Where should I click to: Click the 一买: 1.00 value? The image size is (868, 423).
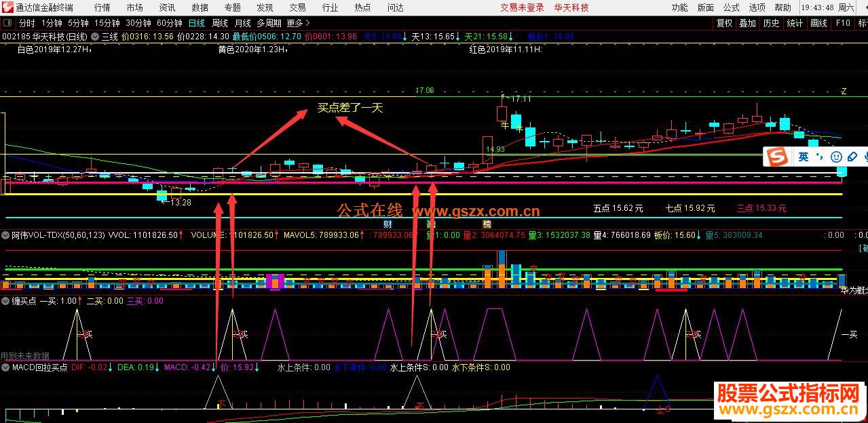click(x=59, y=301)
